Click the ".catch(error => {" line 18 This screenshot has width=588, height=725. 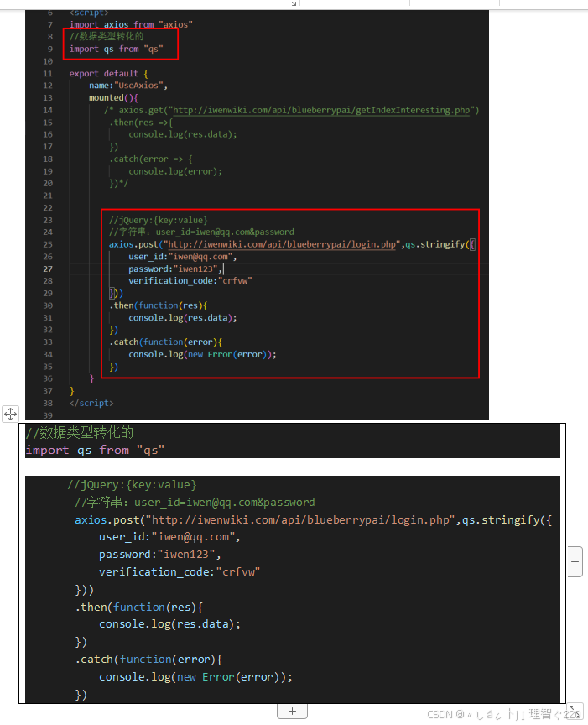click(x=151, y=159)
